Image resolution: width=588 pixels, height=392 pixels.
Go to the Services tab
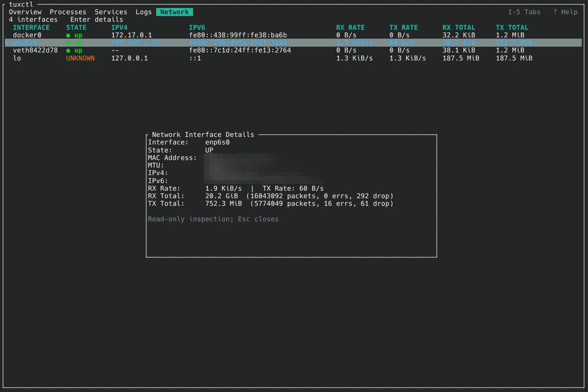point(111,12)
